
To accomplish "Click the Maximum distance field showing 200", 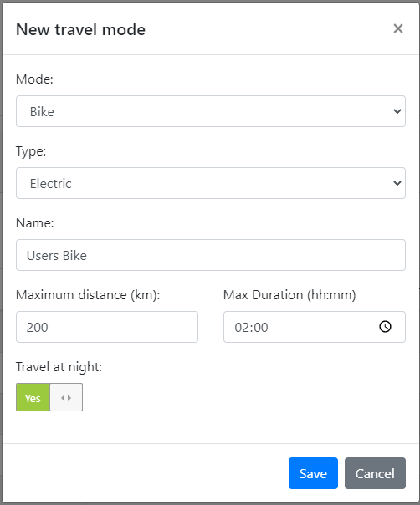I will pyautogui.click(x=107, y=327).
